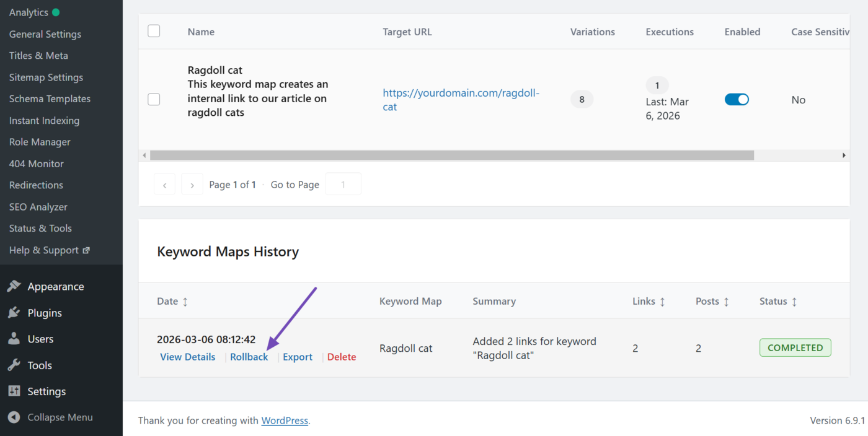The width and height of the screenshot is (868, 436).
Task: Open the Settings sliders icon
Action: click(14, 391)
